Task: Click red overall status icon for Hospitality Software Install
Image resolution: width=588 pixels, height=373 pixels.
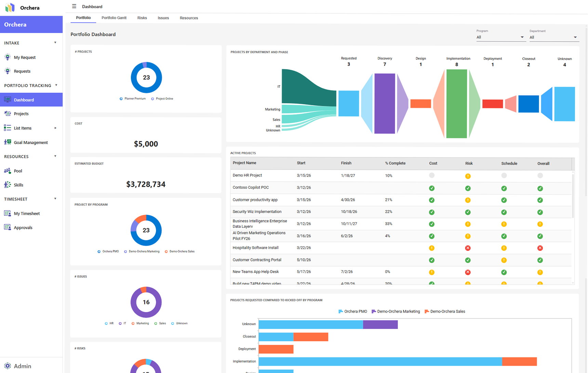Action: (540, 248)
